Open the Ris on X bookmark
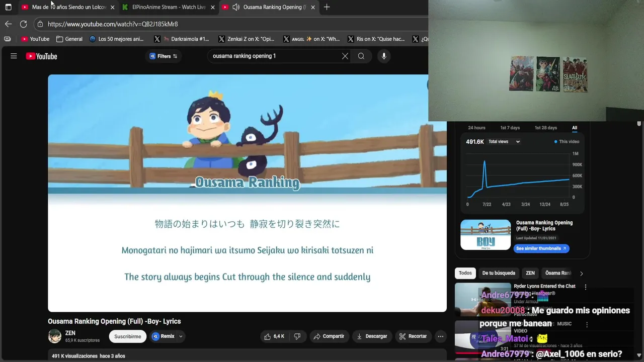Viewport: 644px width, 362px height. coord(376,39)
